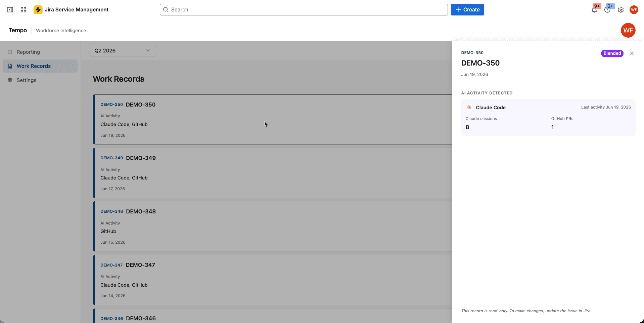Click the Tempo brand link
The width and height of the screenshot is (644, 323).
click(x=18, y=30)
